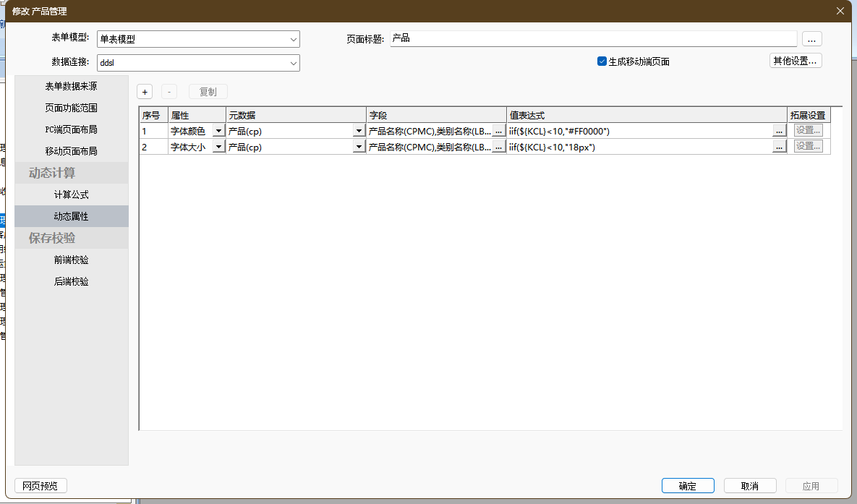Click the 确定 button
The height and width of the screenshot is (504, 857).
coord(687,486)
